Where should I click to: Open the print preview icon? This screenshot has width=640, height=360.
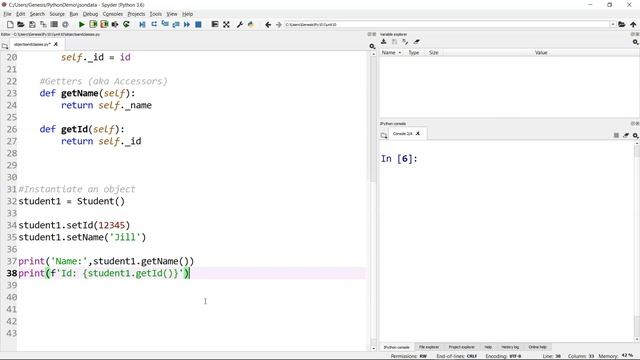(54, 24)
